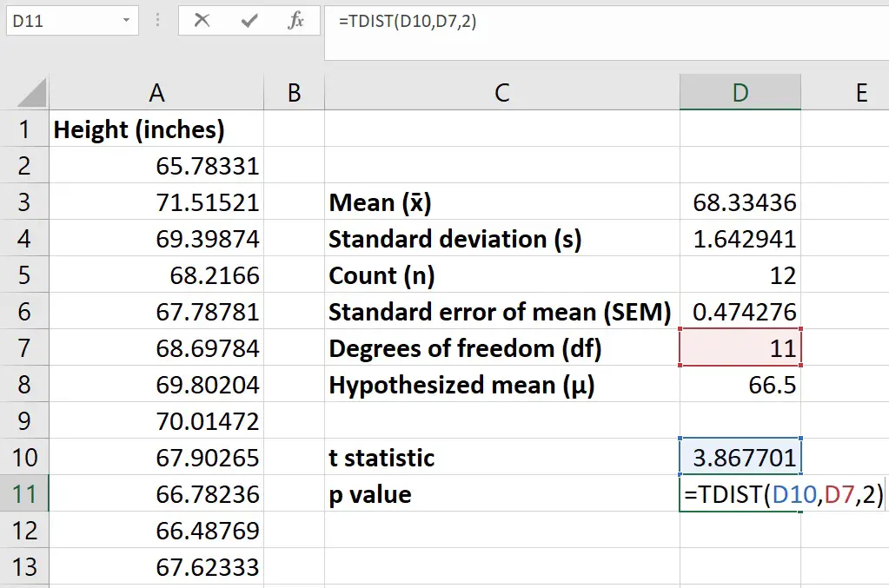Select the Standard error of mean label cell
Viewport: 889px width, 588px height.
pos(502,312)
